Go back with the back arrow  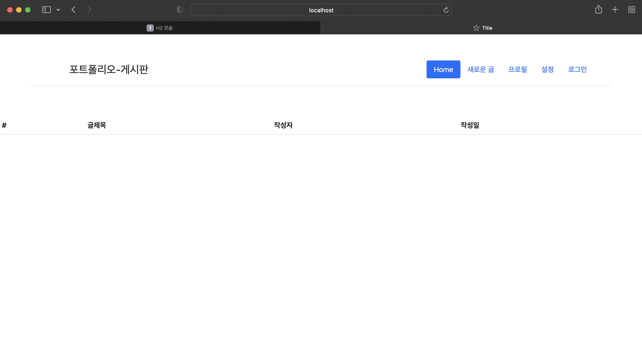tap(73, 10)
